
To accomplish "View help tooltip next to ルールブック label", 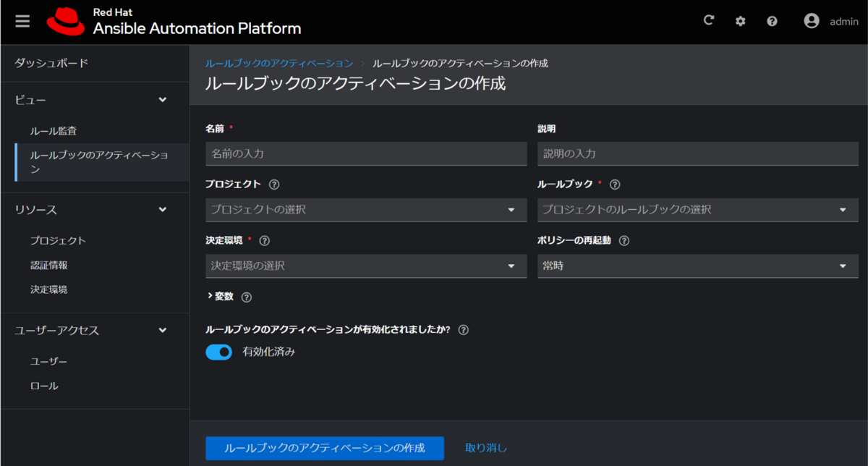I will click(614, 184).
